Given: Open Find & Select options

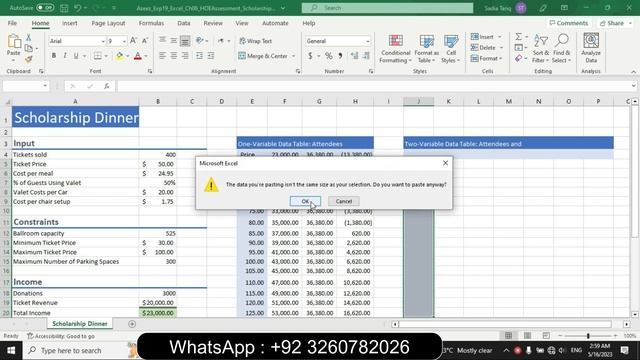Looking at the screenshot, I should [562, 49].
